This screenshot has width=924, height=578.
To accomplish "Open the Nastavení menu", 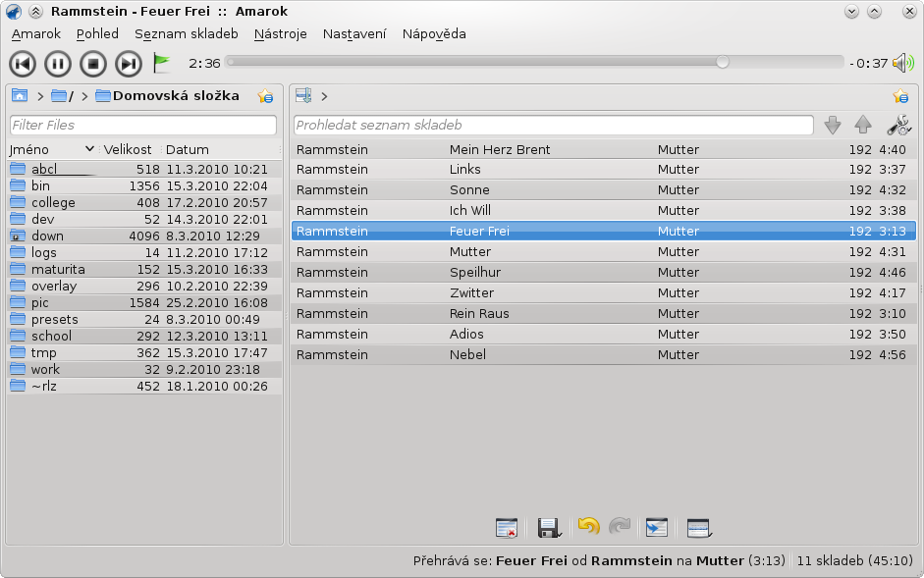I will tap(354, 34).
